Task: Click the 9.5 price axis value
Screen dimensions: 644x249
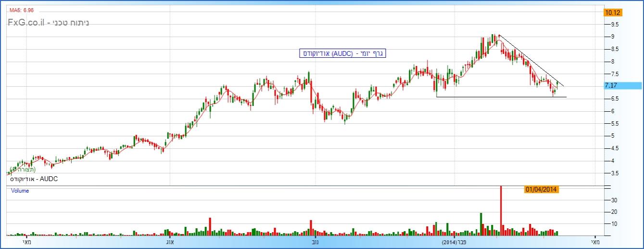Action: coord(615,24)
